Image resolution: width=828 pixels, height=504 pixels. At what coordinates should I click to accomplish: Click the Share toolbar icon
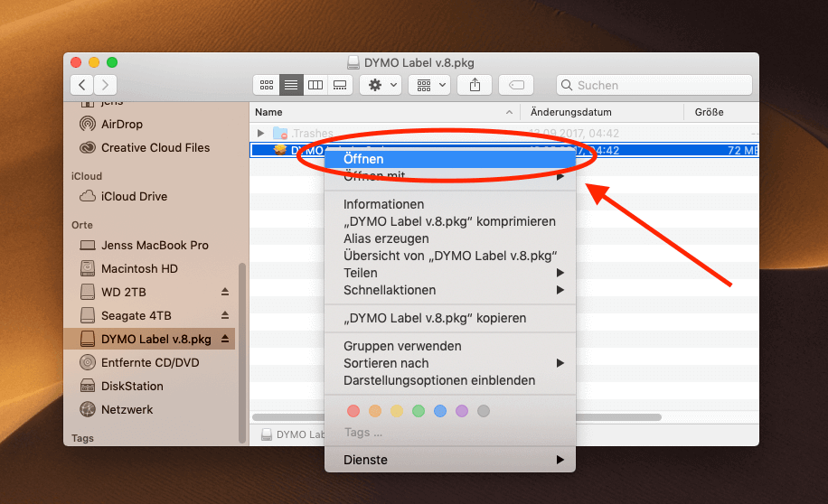click(x=475, y=85)
